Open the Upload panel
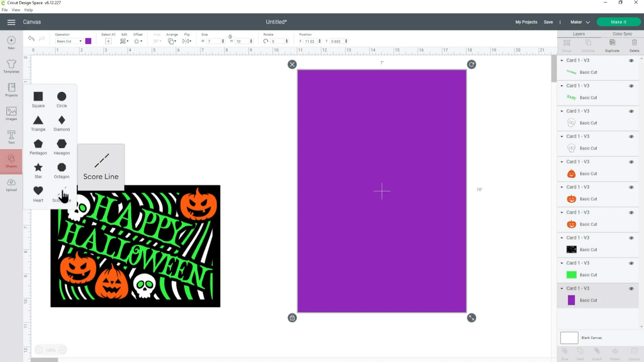 coord(11,185)
